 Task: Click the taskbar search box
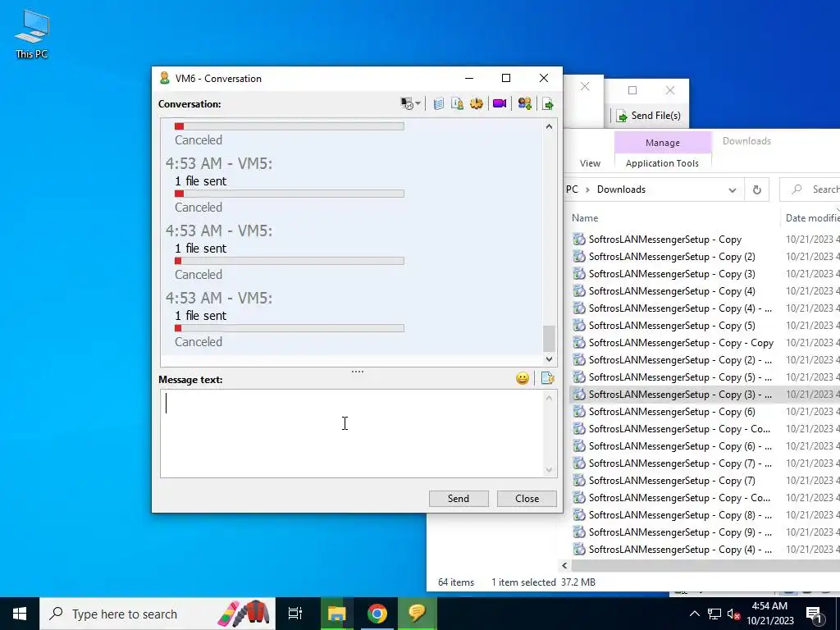pyautogui.click(x=157, y=614)
